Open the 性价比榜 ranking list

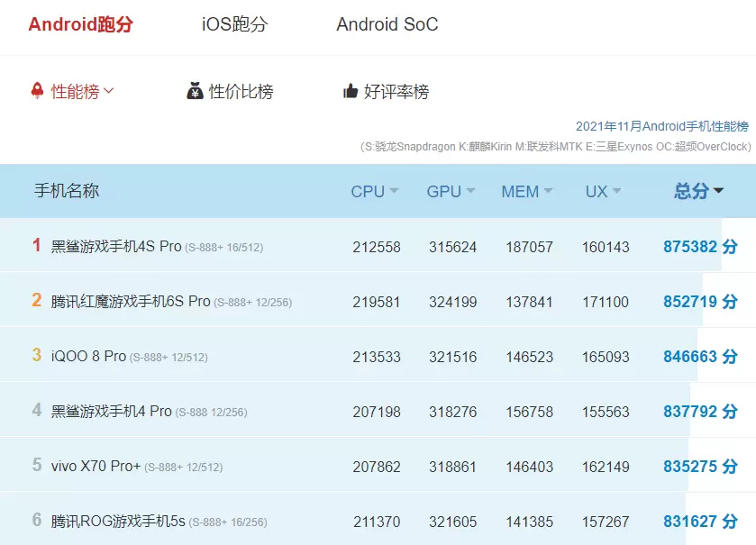coord(241,91)
